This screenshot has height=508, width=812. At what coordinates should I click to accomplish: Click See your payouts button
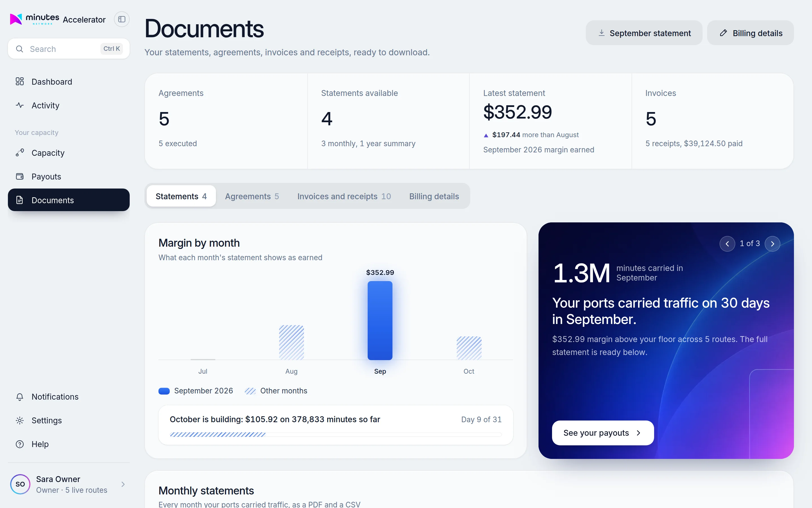[x=603, y=433]
